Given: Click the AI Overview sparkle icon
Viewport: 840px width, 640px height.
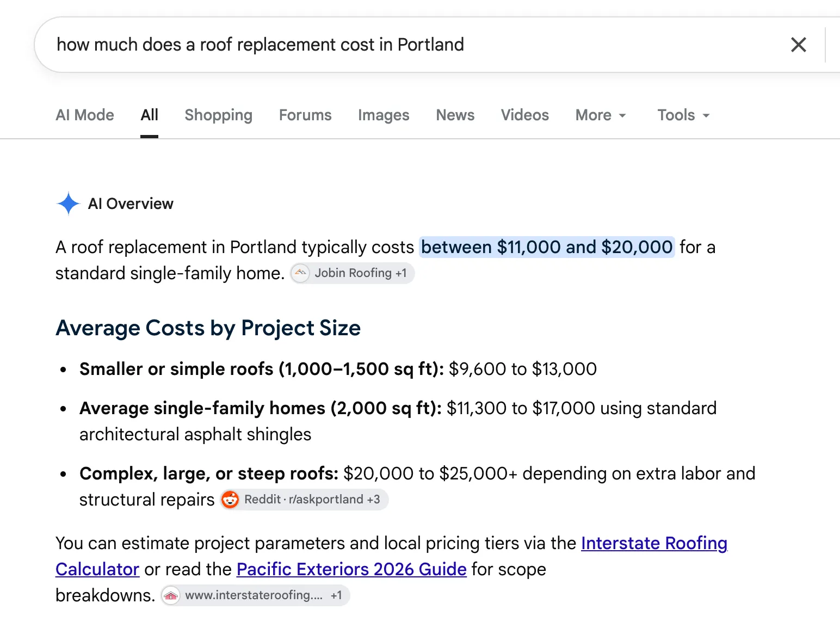Looking at the screenshot, I should pyautogui.click(x=68, y=204).
